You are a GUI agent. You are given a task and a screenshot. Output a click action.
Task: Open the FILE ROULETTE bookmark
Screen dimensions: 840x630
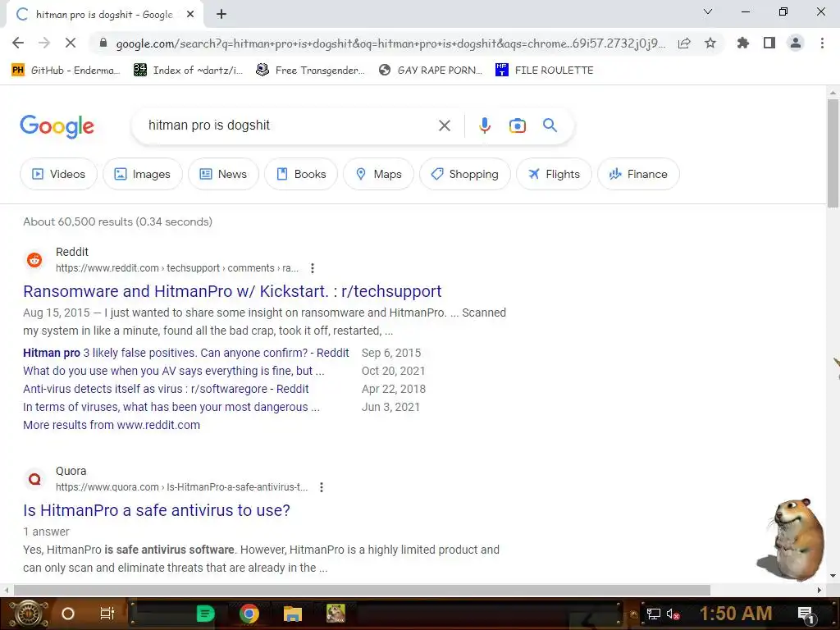pos(545,71)
